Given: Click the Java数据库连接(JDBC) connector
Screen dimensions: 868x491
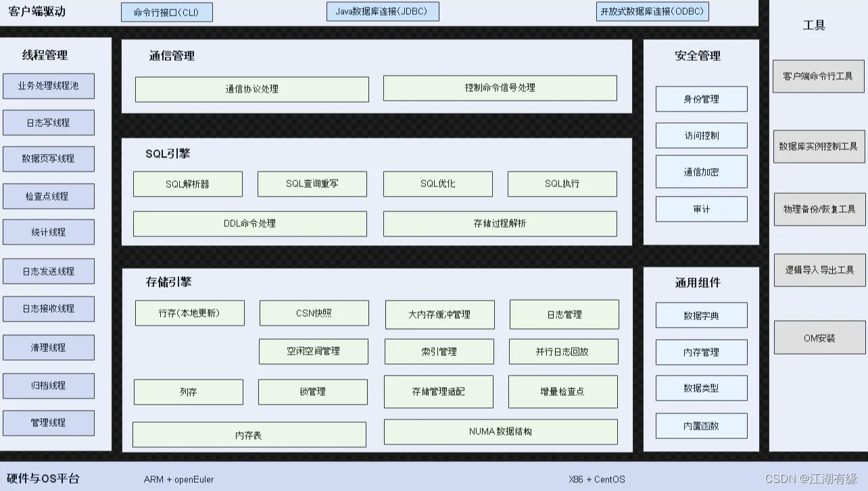Looking at the screenshot, I should point(383,11).
